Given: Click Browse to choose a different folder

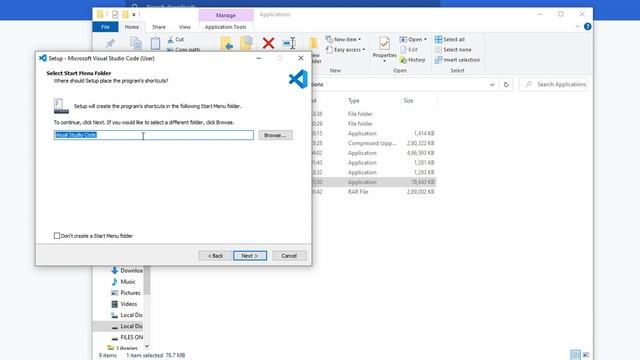Looking at the screenshot, I should (275, 135).
